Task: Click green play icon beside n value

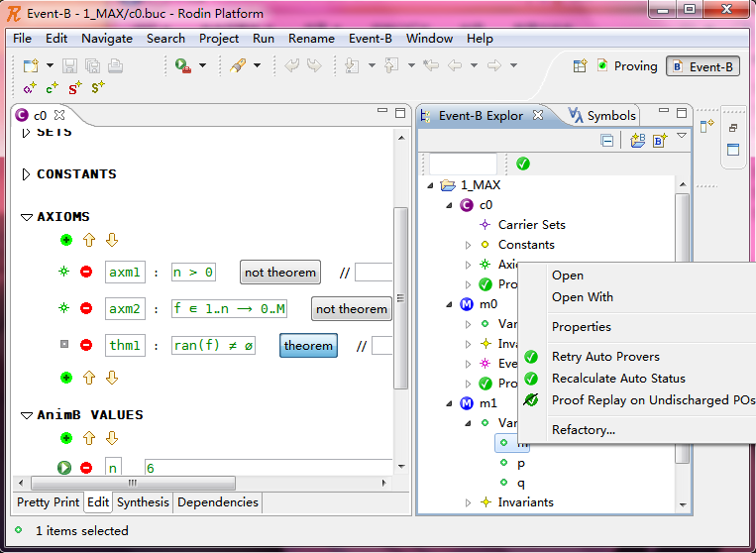Action: (64, 467)
